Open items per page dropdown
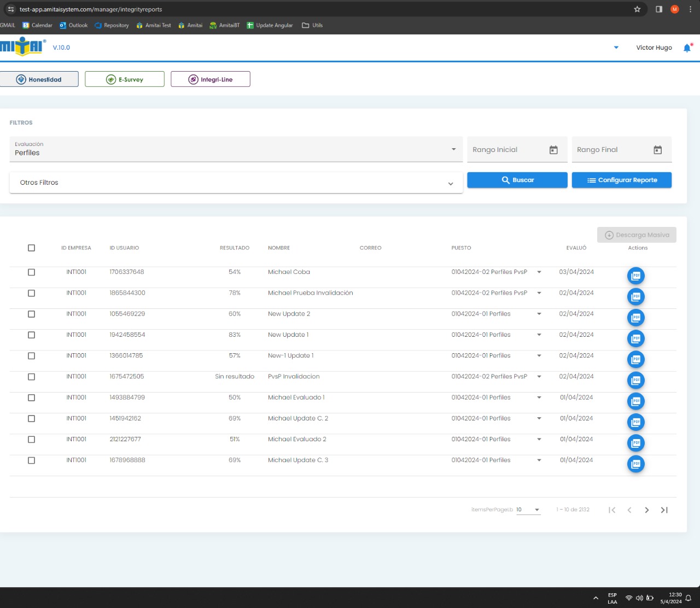Screen dimensions: 700x608 [x=528, y=510]
